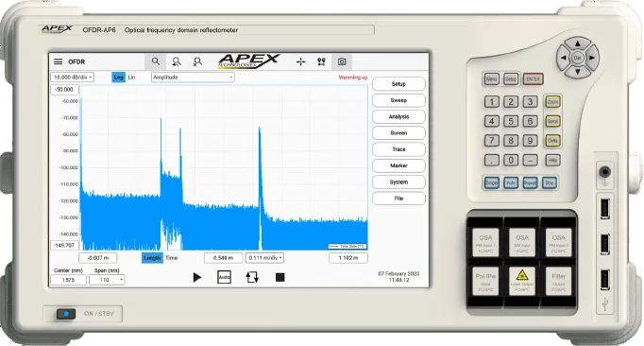Click the markers pin icon in toolbar
Viewport: 644px width, 346px height.
click(x=321, y=61)
